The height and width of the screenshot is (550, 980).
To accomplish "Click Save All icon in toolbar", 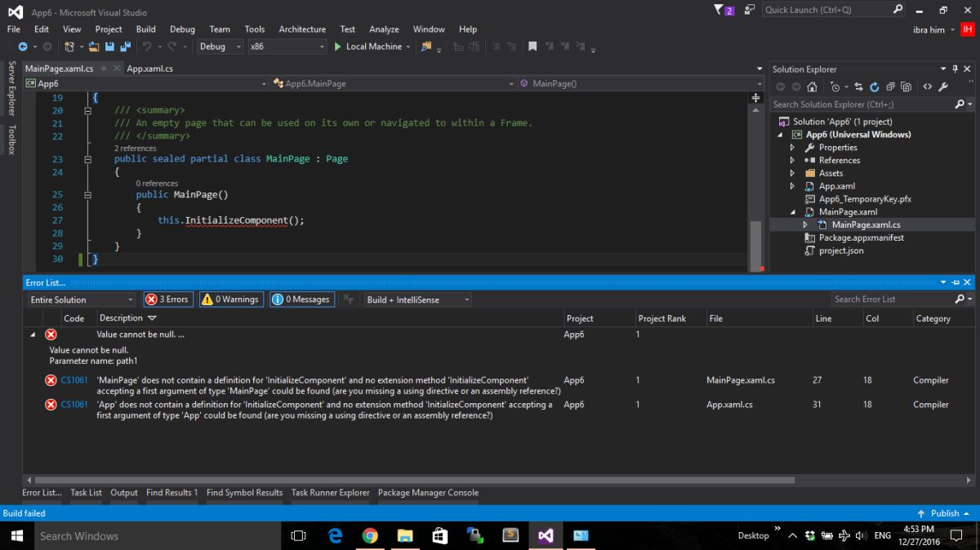I will click(125, 47).
